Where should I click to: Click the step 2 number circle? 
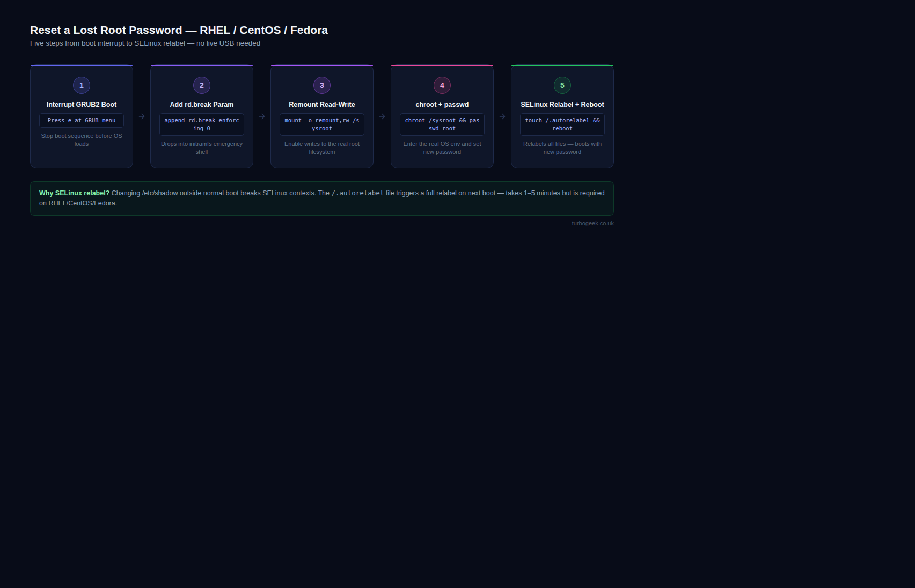202,85
